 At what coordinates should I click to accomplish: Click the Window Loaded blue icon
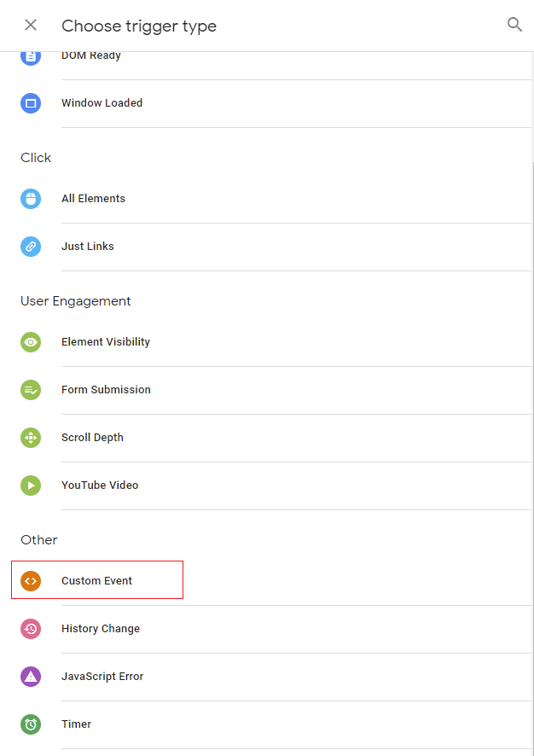(31, 103)
